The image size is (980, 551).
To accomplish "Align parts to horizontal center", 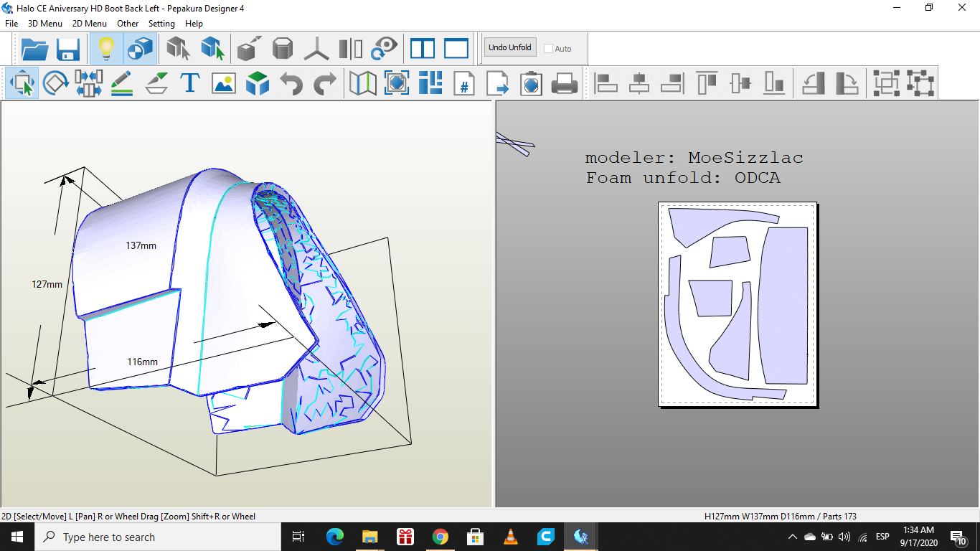I will (639, 83).
